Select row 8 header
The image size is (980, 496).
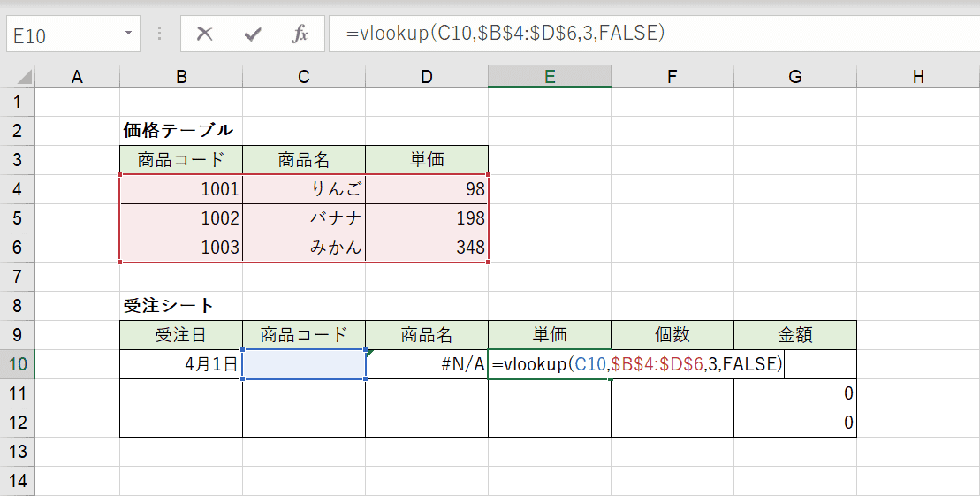point(18,306)
